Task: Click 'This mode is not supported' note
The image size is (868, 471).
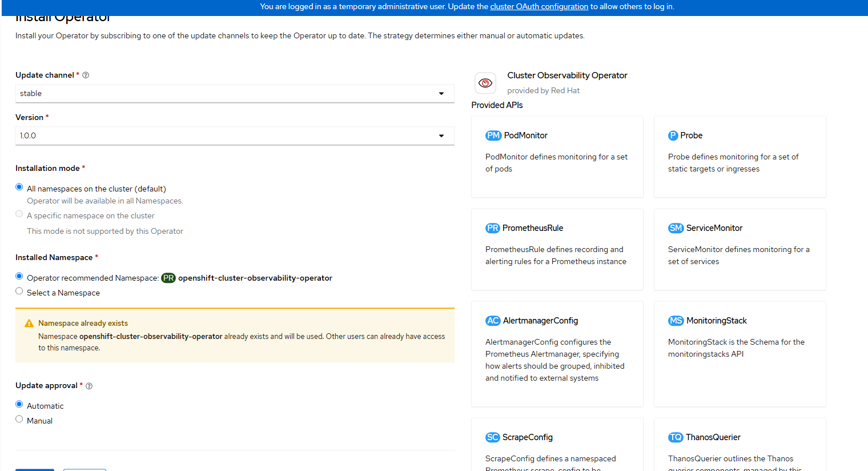Action: [x=105, y=231]
